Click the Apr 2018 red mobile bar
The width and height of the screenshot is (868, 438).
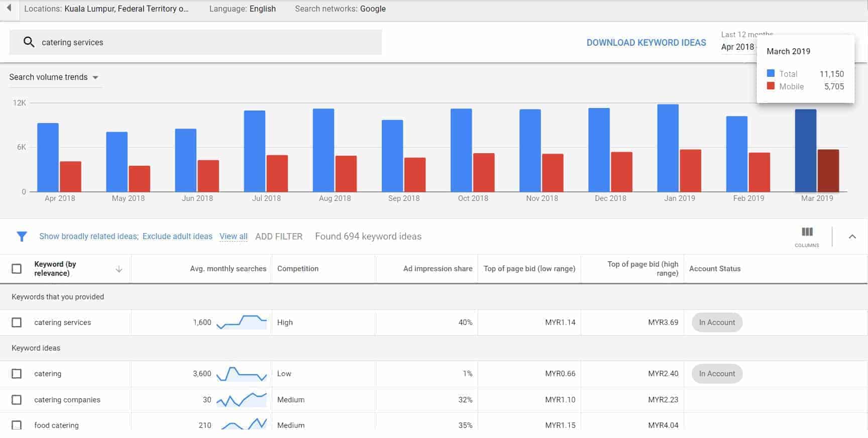coord(70,177)
